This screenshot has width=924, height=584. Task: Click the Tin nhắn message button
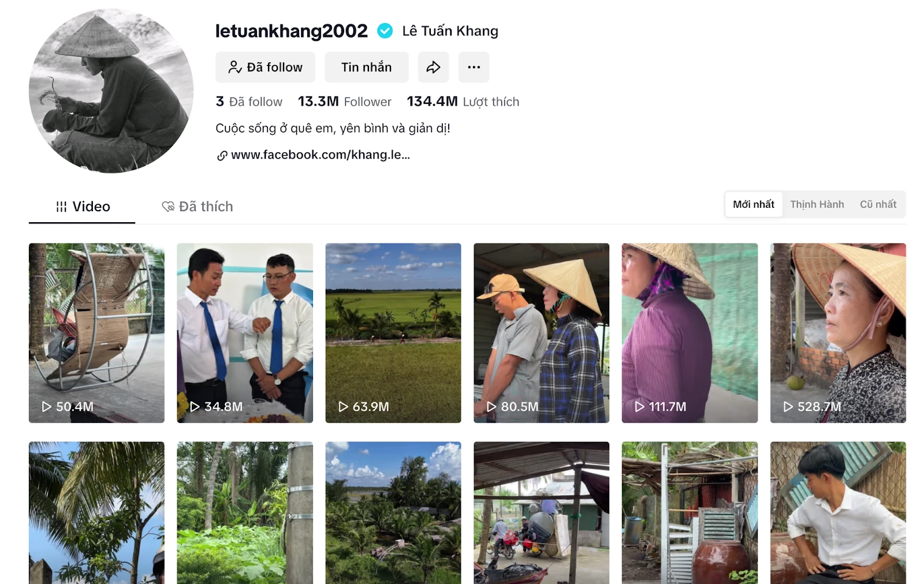(367, 68)
